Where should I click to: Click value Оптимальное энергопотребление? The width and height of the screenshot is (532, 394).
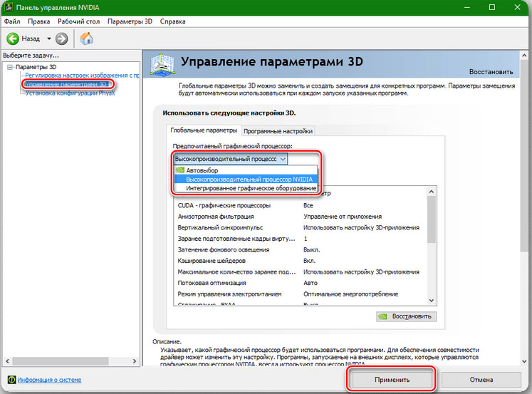click(351, 294)
